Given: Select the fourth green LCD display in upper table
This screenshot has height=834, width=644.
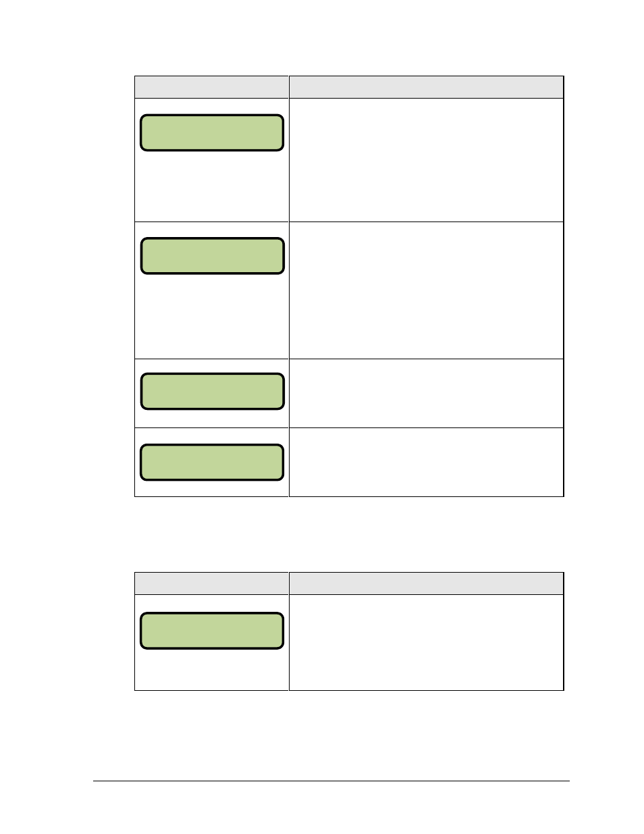Looking at the screenshot, I should tap(211, 463).
